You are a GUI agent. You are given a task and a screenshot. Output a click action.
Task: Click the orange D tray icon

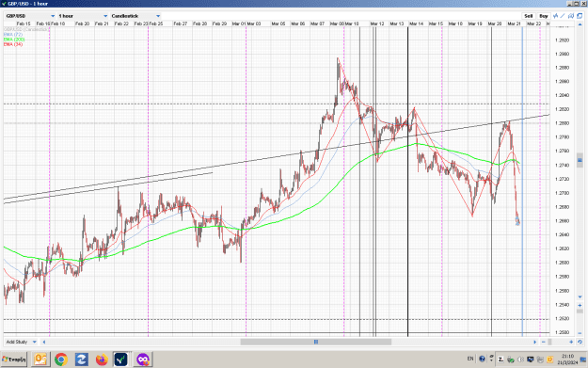[x=550, y=360]
